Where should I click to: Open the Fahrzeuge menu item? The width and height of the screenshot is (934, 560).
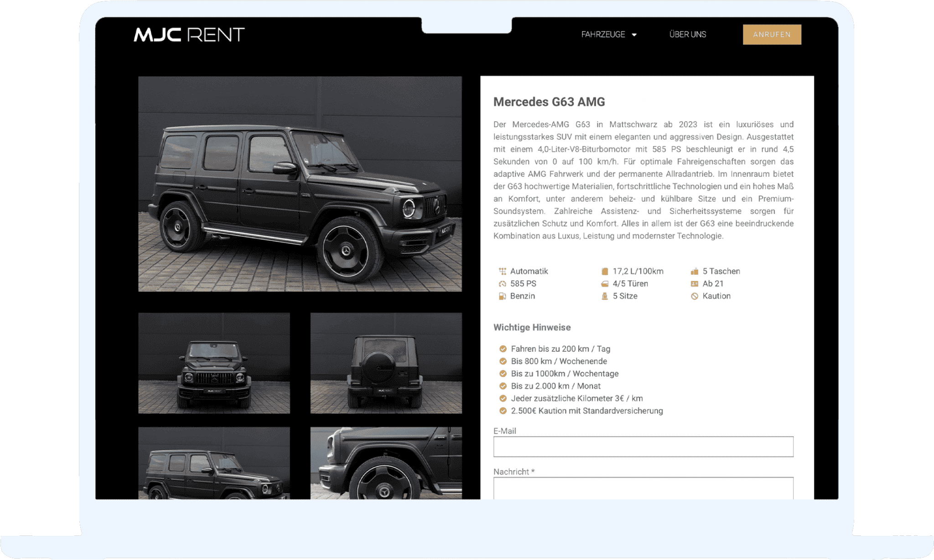pyautogui.click(x=603, y=35)
